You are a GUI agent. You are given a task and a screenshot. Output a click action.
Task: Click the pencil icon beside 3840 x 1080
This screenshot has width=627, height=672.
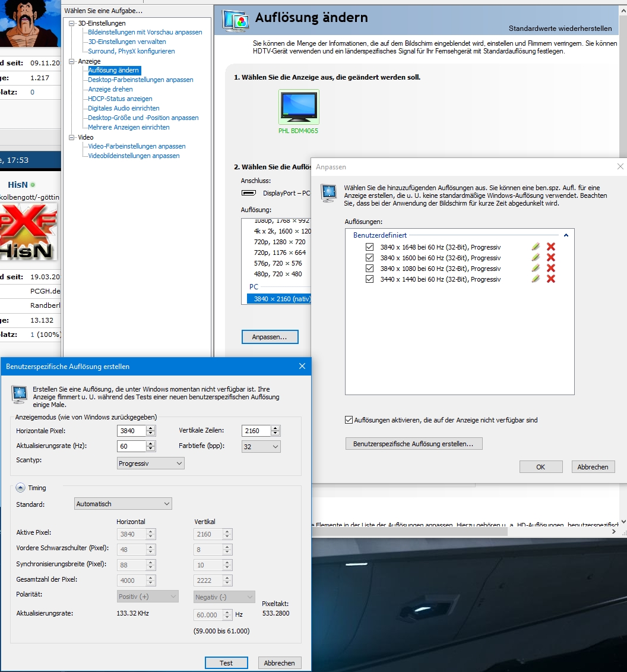pyautogui.click(x=535, y=268)
